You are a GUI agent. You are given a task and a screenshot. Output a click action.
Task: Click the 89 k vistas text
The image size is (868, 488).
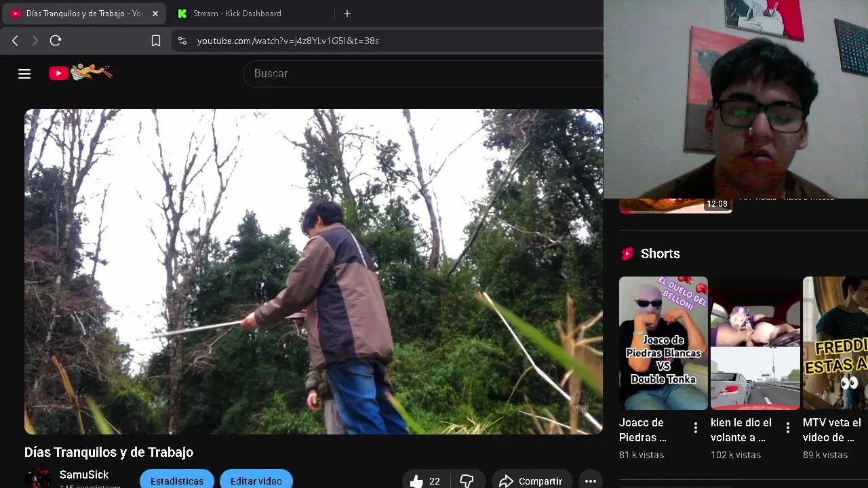[825, 455]
